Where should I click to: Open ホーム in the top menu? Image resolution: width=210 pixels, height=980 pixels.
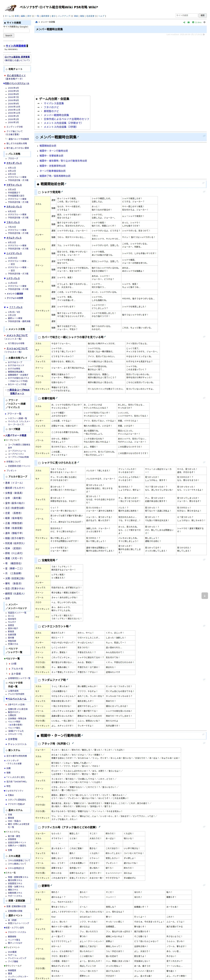click(8, 16)
